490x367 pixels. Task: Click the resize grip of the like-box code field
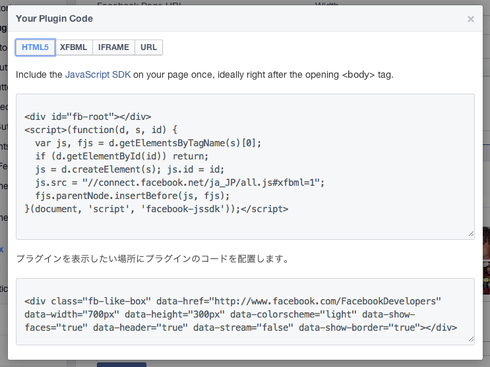tap(471, 339)
